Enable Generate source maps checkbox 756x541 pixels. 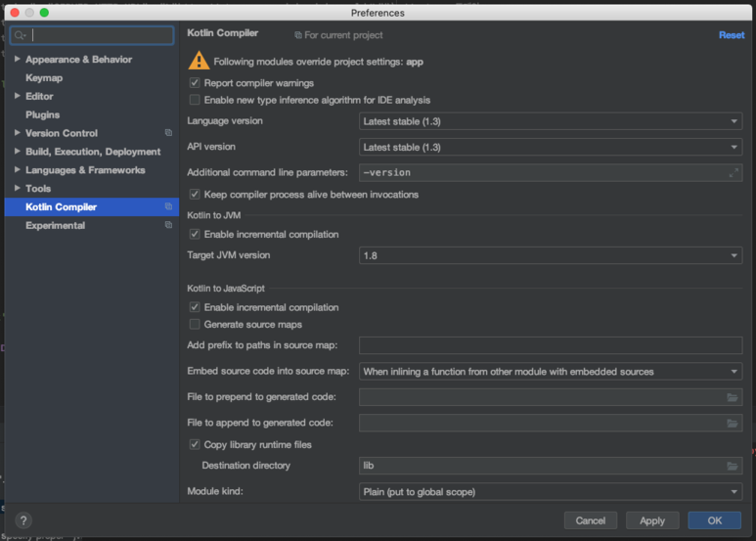pyautogui.click(x=195, y=325)
